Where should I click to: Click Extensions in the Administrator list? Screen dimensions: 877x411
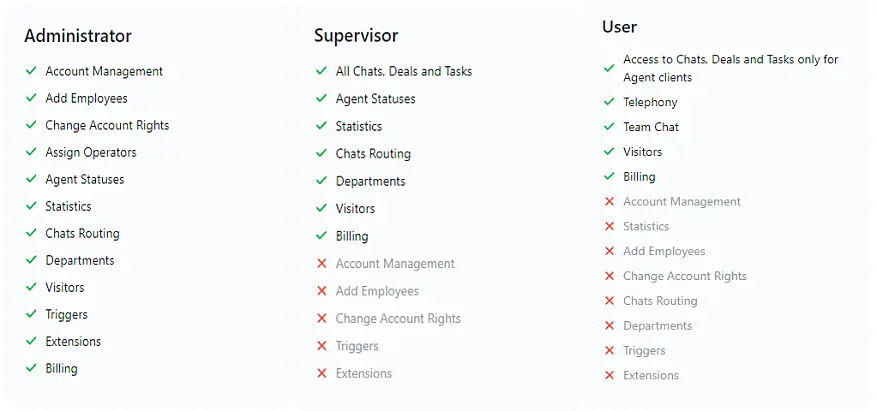73,341
